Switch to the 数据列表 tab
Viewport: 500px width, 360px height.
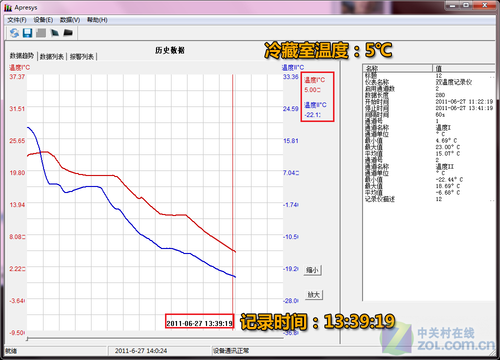[52, 57]
